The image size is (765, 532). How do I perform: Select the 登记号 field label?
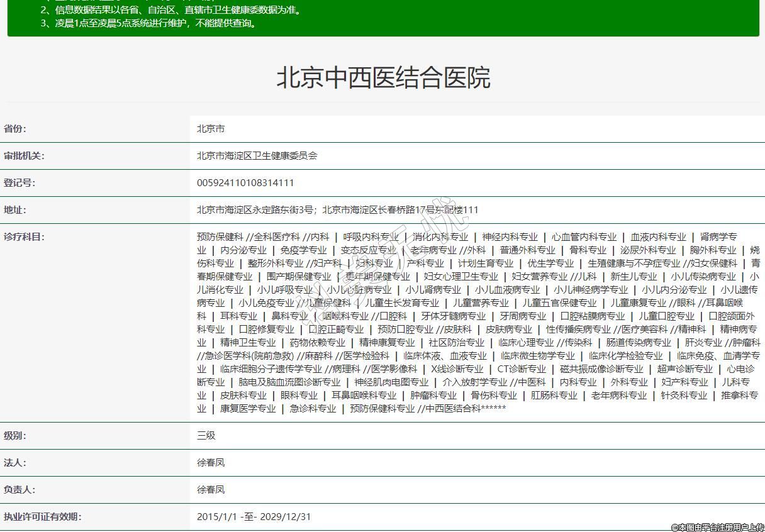point(20,183)
